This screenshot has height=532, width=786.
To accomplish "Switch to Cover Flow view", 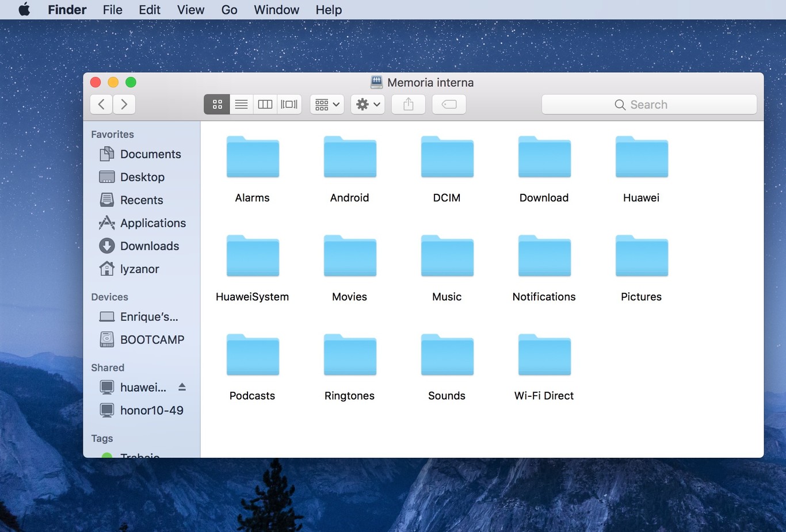I will click(289, 104).
